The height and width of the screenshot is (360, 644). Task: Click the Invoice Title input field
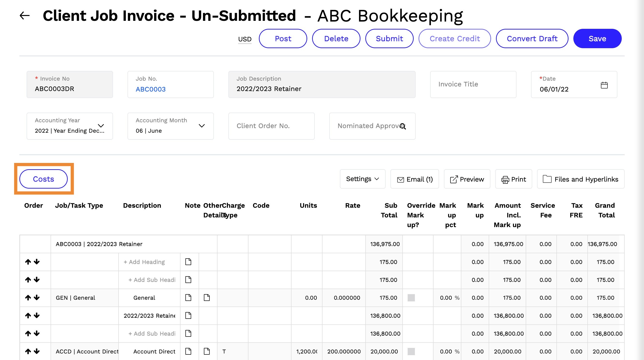pyautogui.click(x=473, y=84)
